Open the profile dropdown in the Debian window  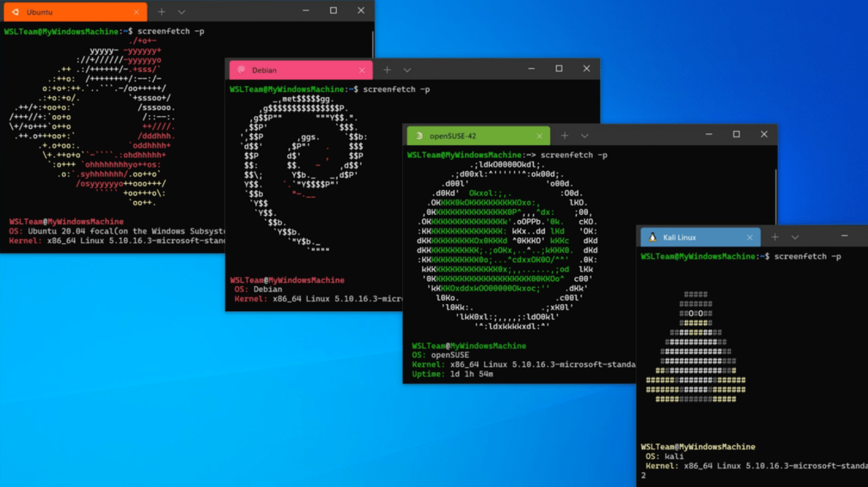(407, 70)
